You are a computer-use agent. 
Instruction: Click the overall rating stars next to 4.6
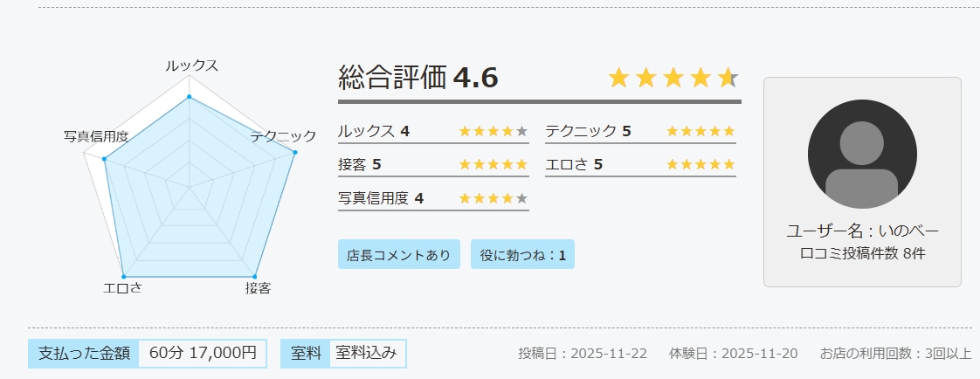[673, 79]
